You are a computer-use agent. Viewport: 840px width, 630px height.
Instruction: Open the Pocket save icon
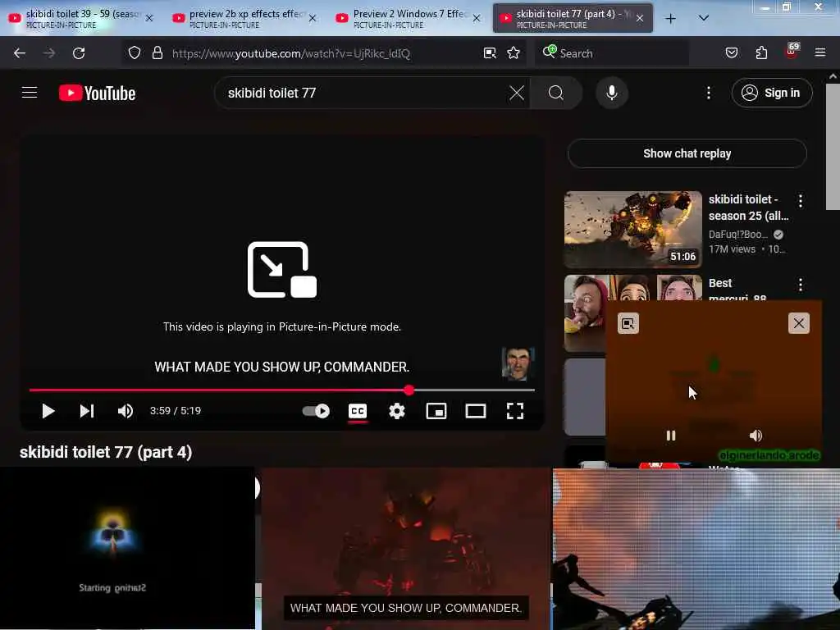tap(732, 53)
